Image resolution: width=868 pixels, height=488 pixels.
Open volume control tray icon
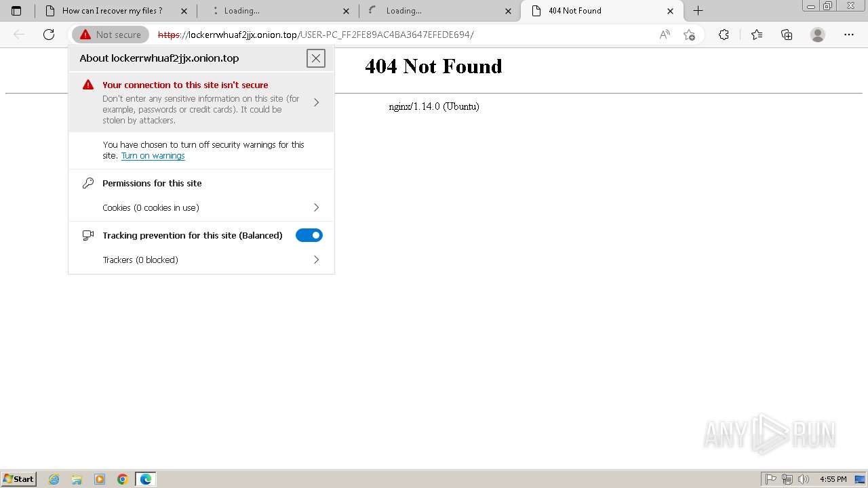804,479
